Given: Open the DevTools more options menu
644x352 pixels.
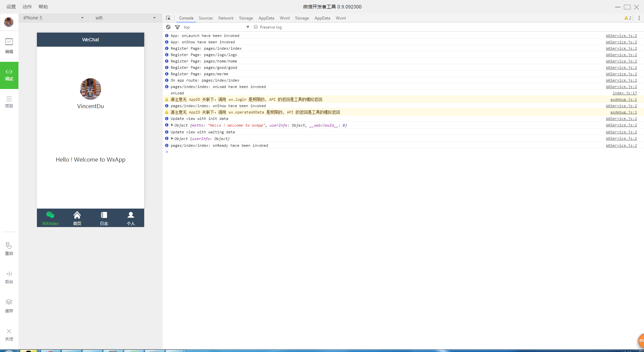Looking at the screenshot, I should pyautogui.click(x=639, y=18).
